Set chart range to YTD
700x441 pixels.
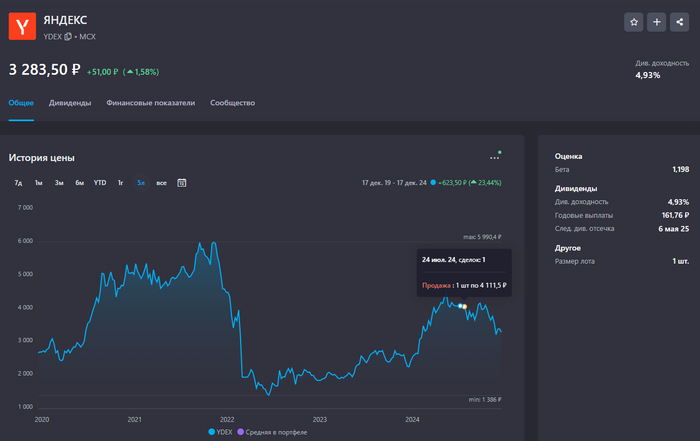click(100, 183)
